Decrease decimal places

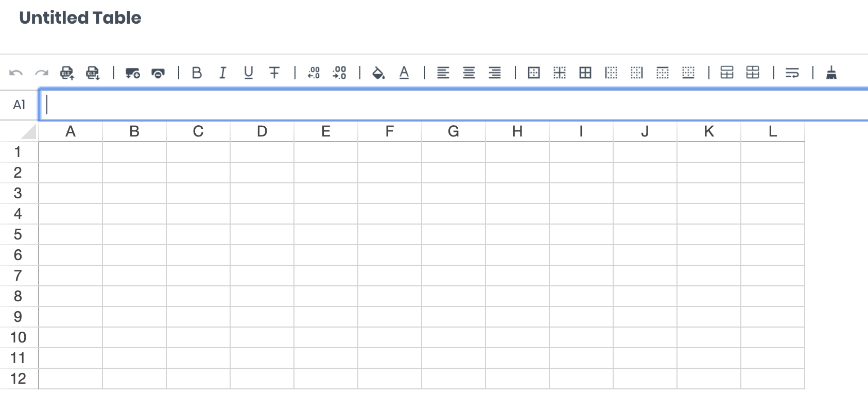click(314, 73)
